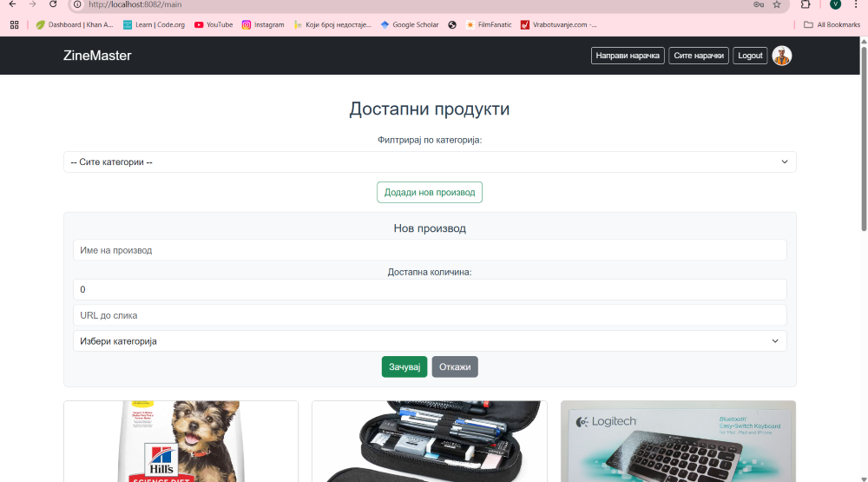
Task: Open the Khan Academy Dashboard bookmark
Action: (x=75, y=24)
